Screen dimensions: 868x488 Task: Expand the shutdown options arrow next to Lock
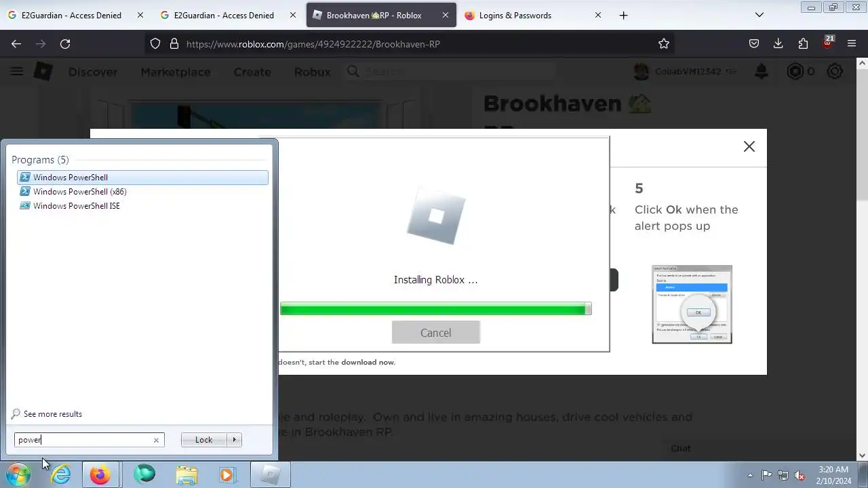pos(235,440)
